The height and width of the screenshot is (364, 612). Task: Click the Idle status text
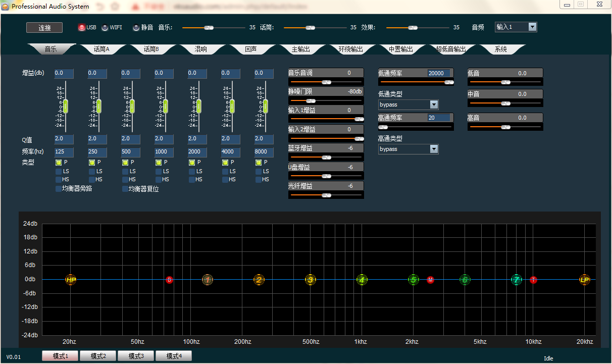point(548,358)
